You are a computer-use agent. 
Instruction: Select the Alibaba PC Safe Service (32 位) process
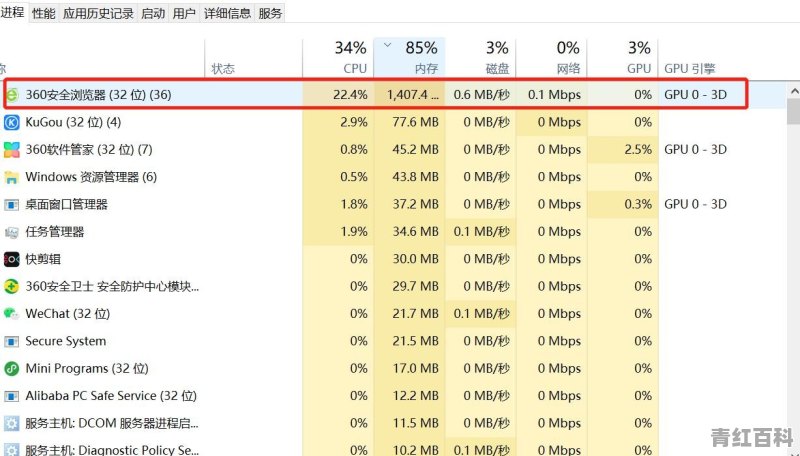111,396
